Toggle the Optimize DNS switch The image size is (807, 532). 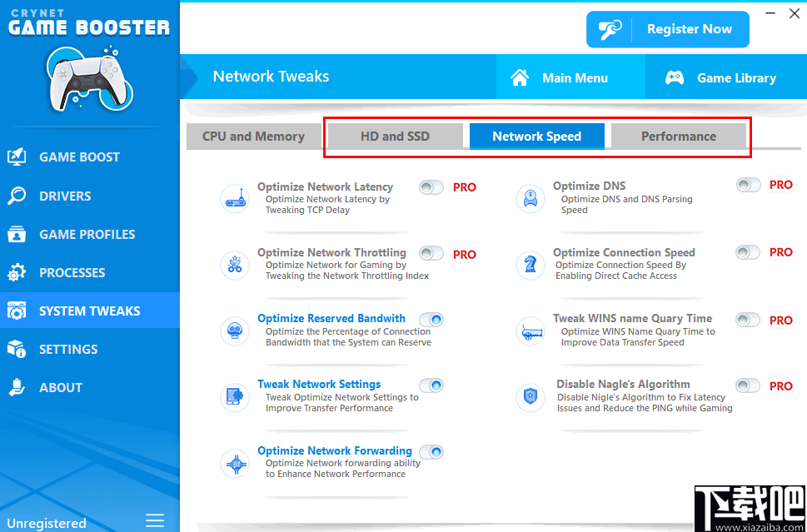748,185
